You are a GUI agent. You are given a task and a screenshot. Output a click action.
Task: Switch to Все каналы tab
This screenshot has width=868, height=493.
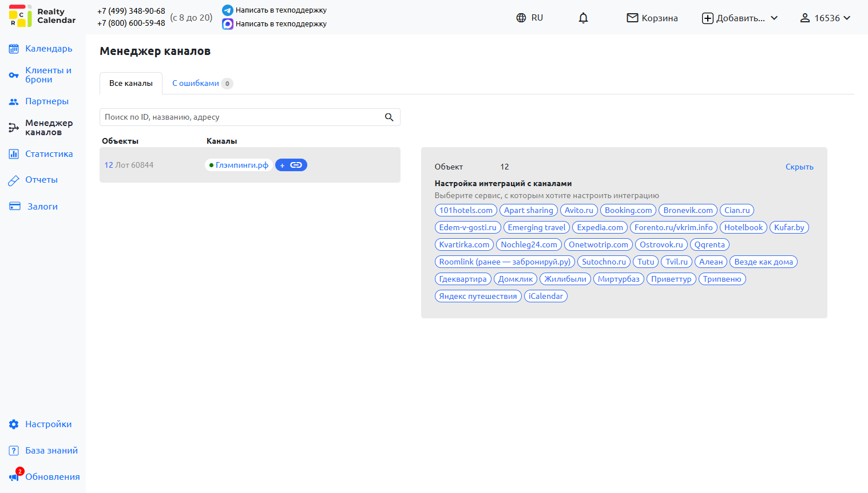[131, 83]
